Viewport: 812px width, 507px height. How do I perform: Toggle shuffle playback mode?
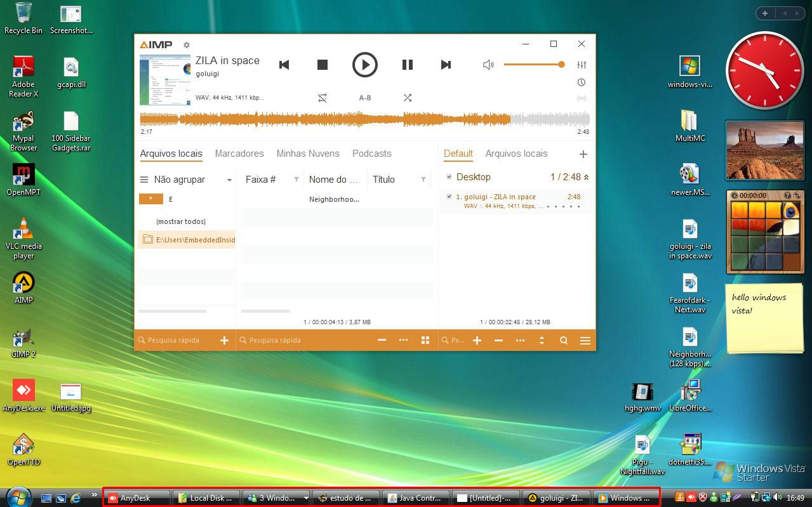pyautogui.click(x=408, y=98)
